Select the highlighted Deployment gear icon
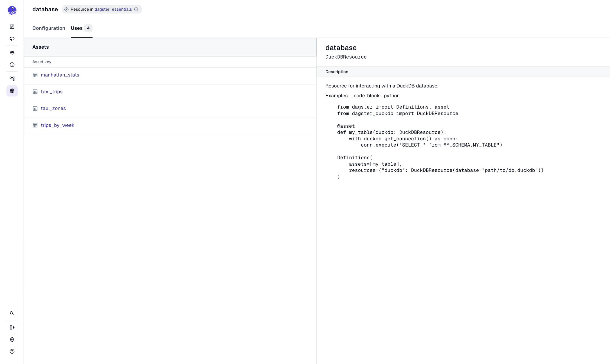610x364 pixels. pyautogui.click(x=12, y=91)
